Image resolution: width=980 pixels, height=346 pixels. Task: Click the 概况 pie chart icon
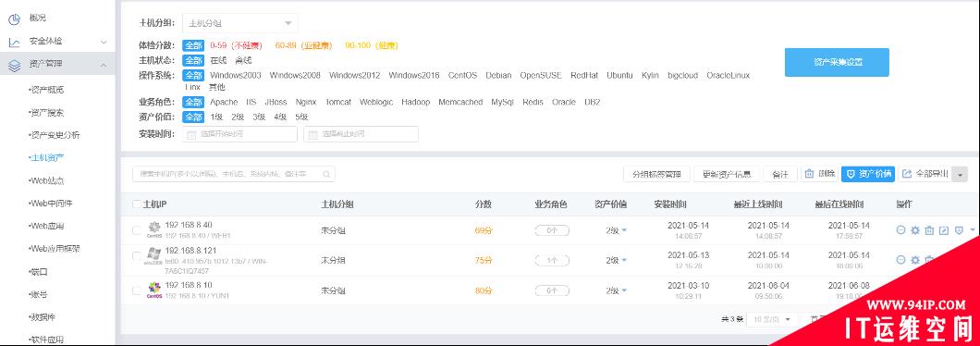click(14, 19)
